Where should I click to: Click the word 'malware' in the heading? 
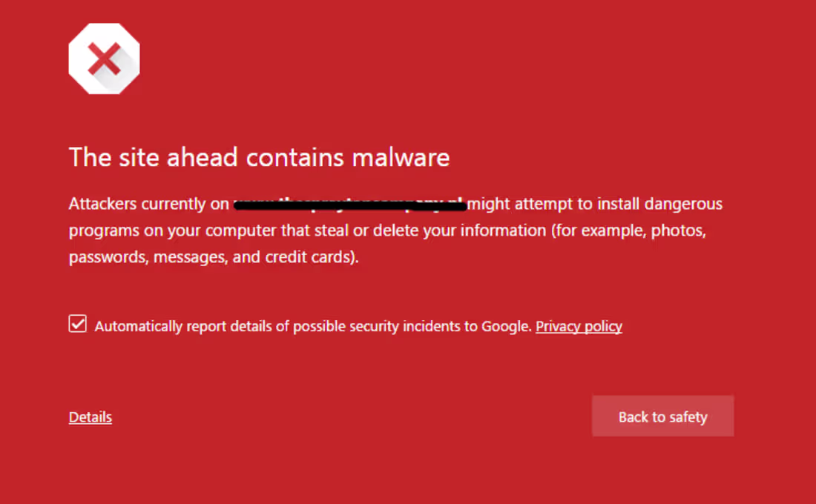pyautogui.click(x=401, y=157)
